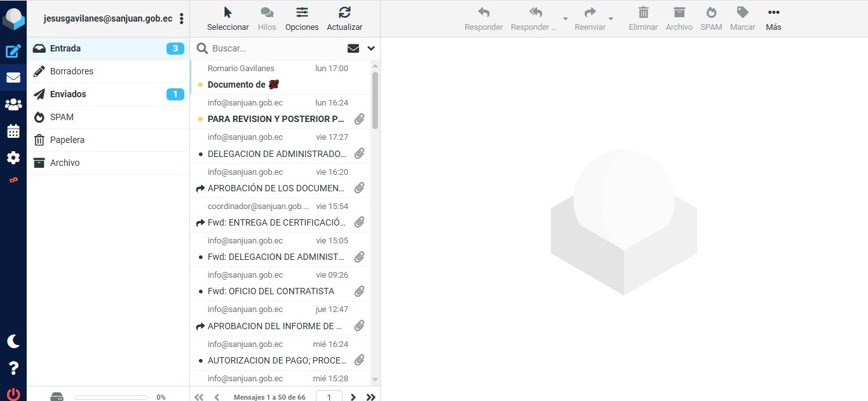Image resolution: width=868 pixels, height=401 pixels.
Task: Expand search options chevron
Action: point(371,48)
